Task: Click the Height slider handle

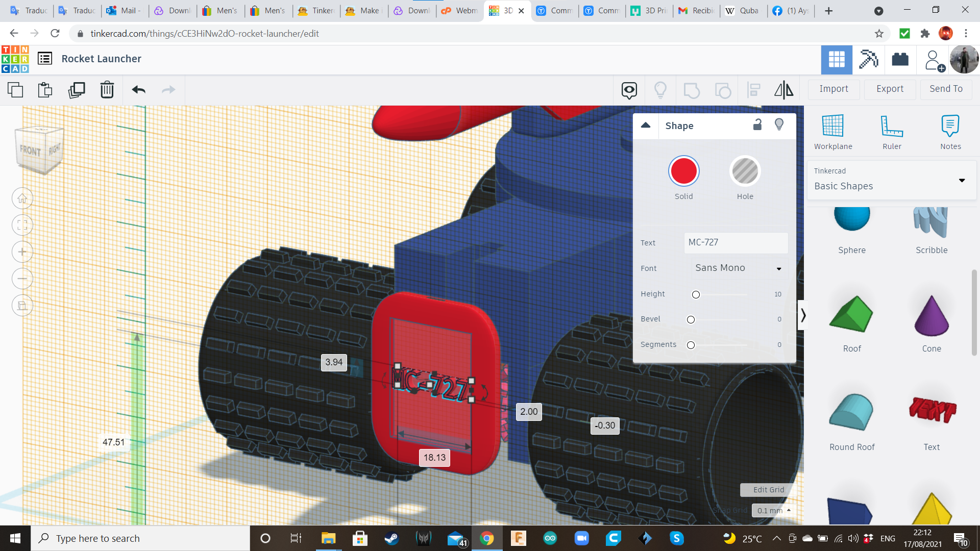Action: point(696,294)
